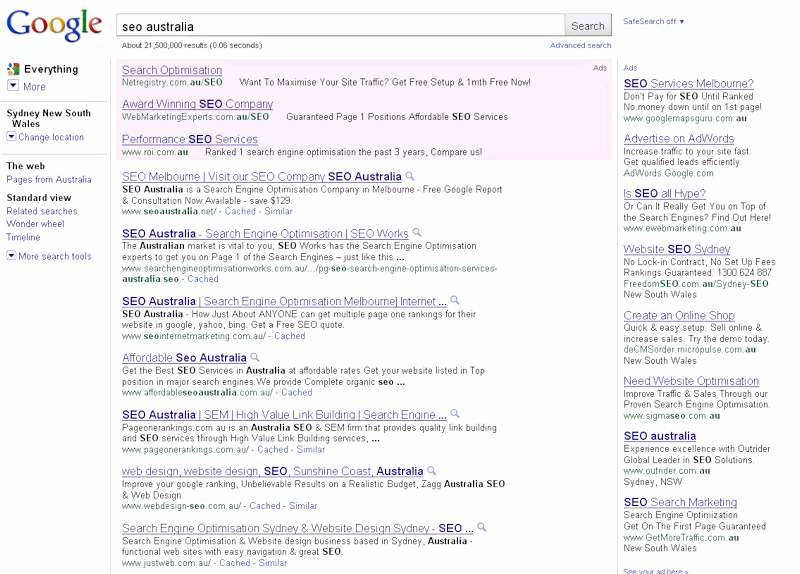This screenshot has width=800, height=574.
Task: Expand the More search tools arrow
Action: coord(11,255)
